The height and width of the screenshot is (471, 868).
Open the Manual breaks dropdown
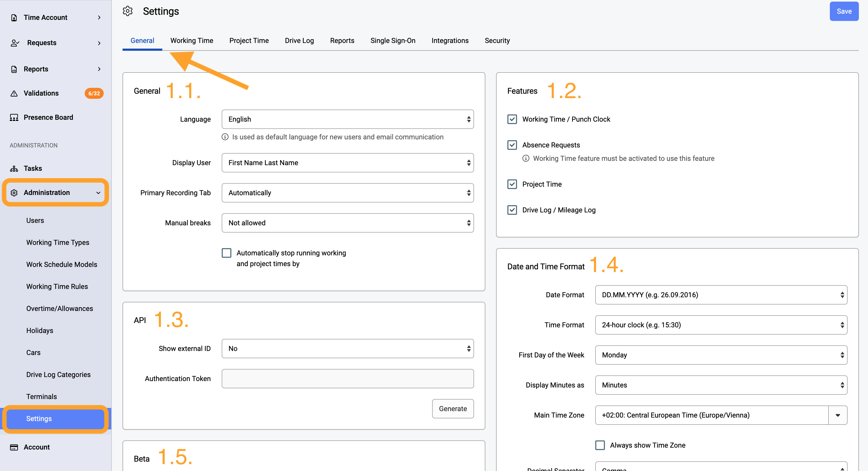[348, 223]
